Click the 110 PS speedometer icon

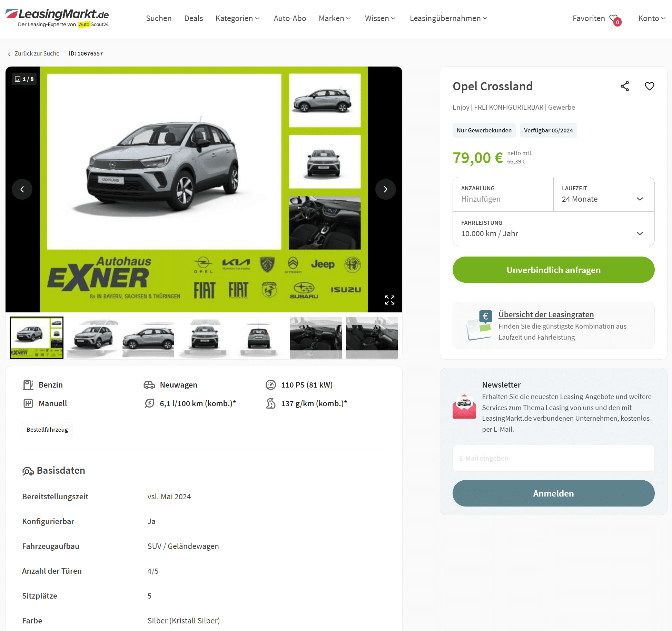pyautogui.click(x=271, y=385)
